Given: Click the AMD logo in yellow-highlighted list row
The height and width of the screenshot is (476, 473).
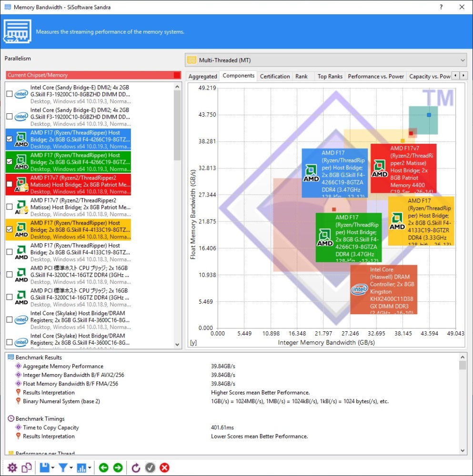Looking at the screenshot, I should pos(21,230).
